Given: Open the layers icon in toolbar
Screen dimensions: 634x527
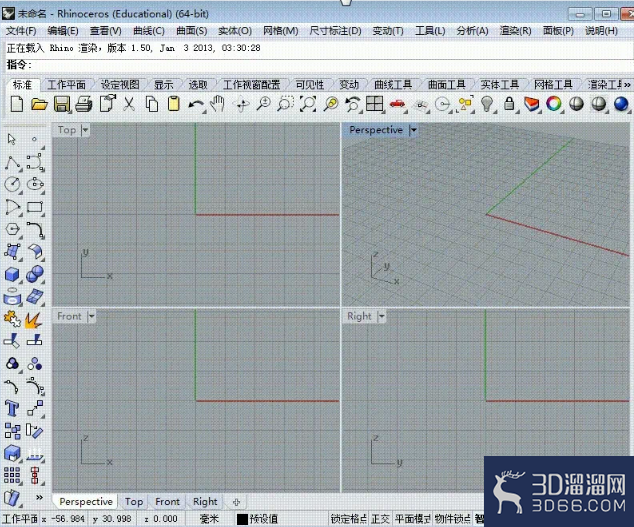Looking at the screenshot, I should click(532, 104).
